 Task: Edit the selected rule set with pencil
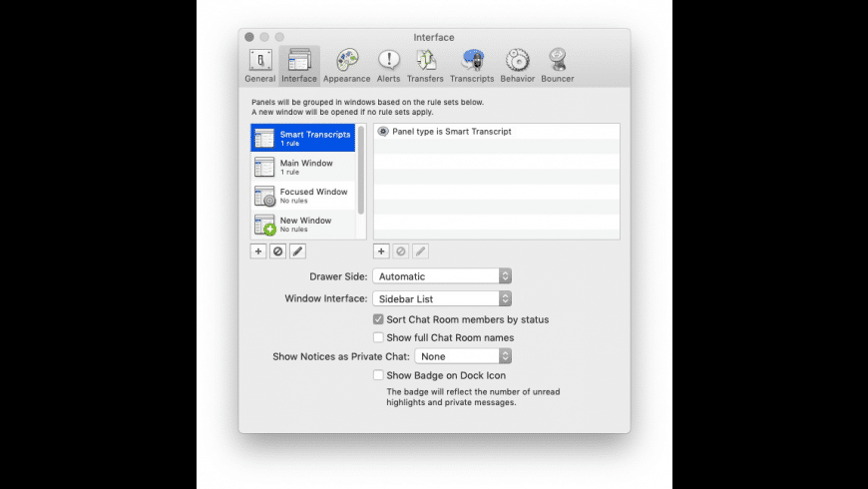click(x=298, y=251)
